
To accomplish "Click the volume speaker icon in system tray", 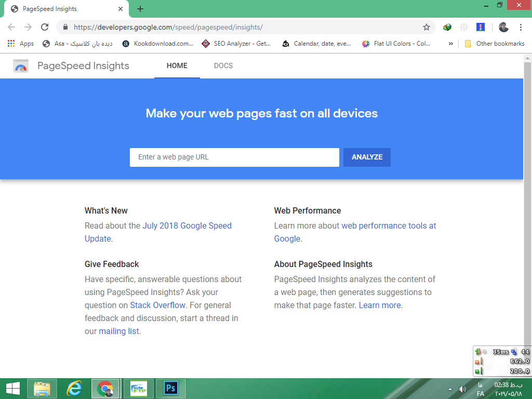I will (462, 389).
